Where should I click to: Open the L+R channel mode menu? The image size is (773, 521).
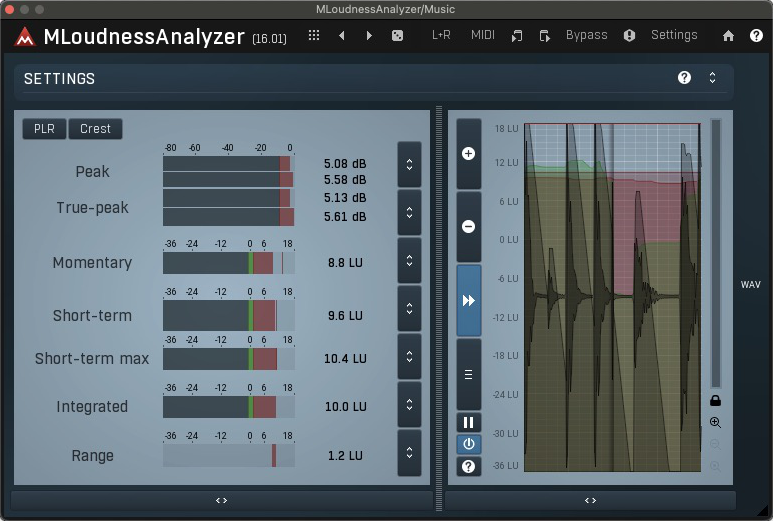pyautogui.click(x=441, y=35)
